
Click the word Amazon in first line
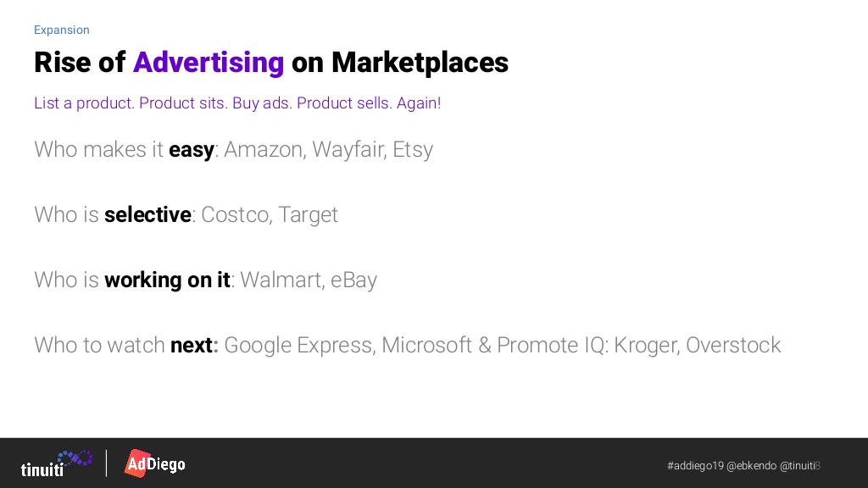(264, 149)
